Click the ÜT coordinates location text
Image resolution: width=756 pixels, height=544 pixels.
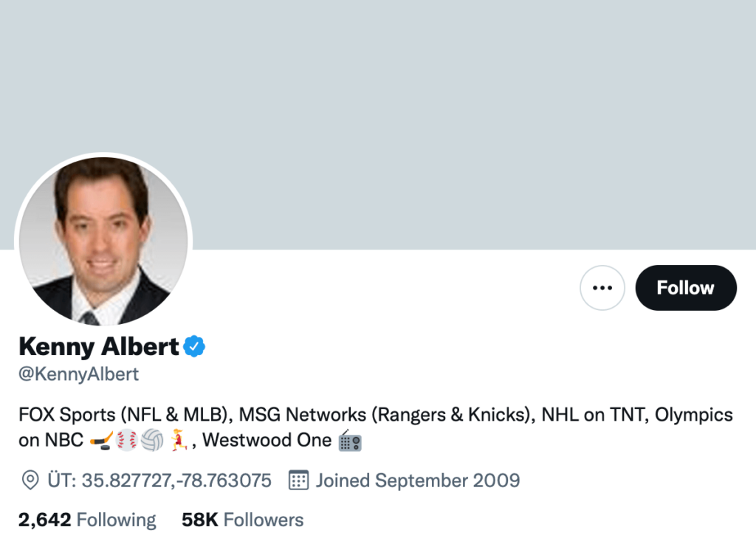pos(158,481)
